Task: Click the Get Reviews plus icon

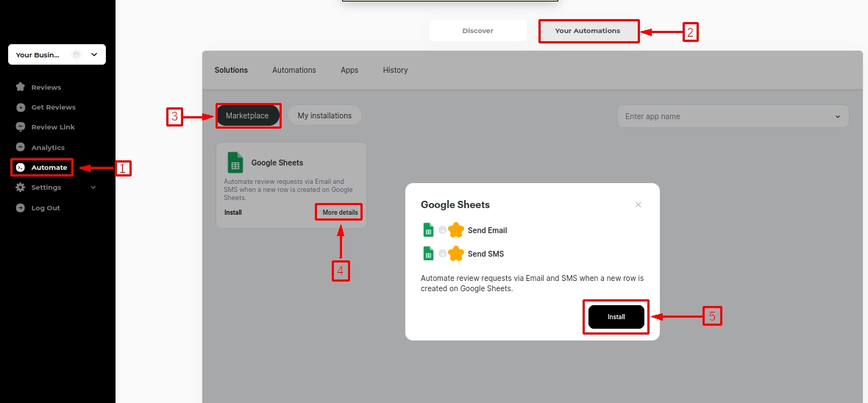Action: 21,107
